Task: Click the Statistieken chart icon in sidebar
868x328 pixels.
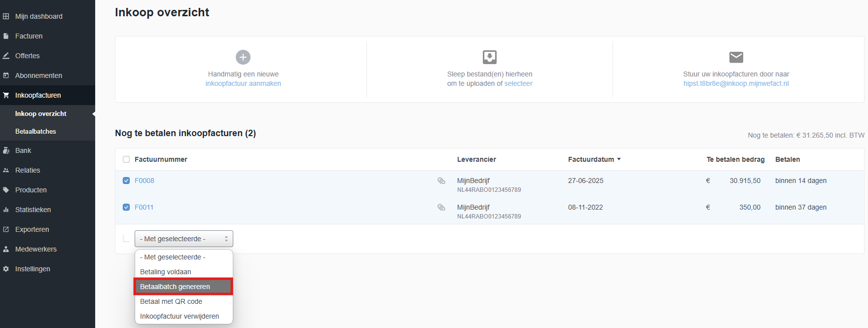Action: pos(6,210)
